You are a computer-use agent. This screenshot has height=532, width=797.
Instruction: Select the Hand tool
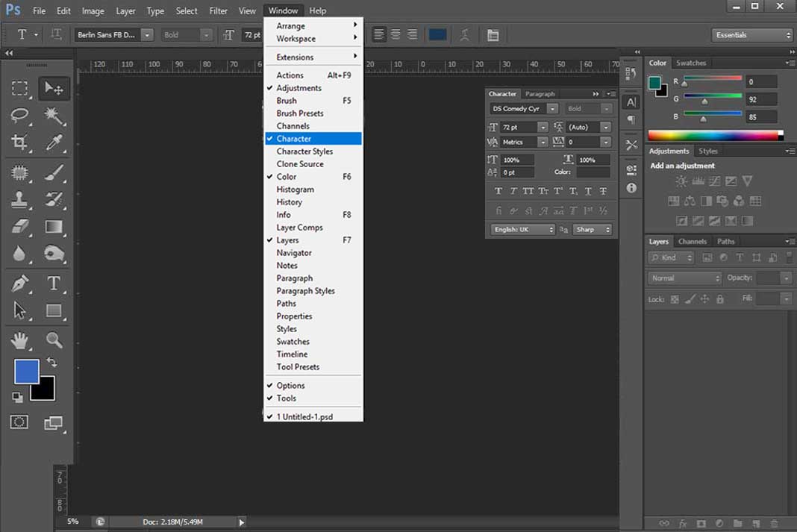(x=19, y=340)
